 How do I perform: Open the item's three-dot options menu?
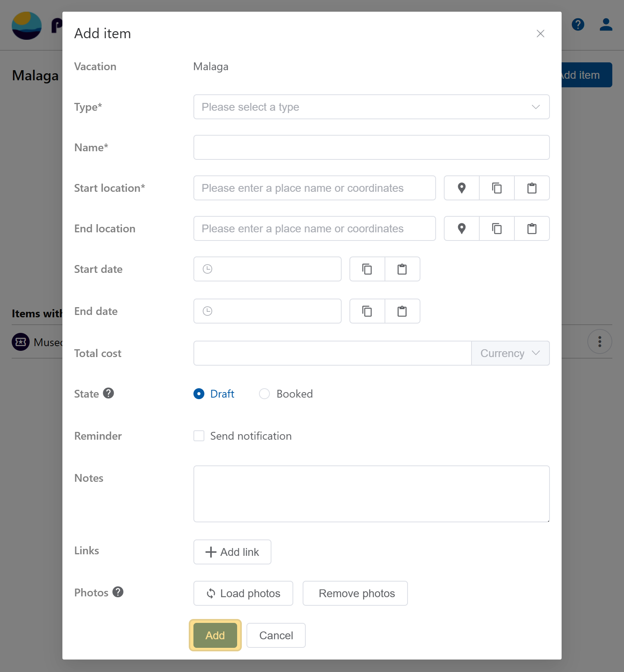click(x=599, y=341)
